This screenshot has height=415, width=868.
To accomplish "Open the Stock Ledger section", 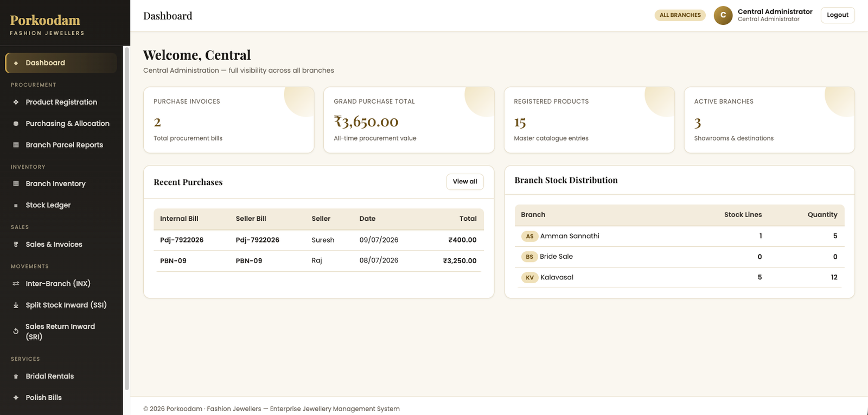I will pyautogui.click(x=61, y=205).
